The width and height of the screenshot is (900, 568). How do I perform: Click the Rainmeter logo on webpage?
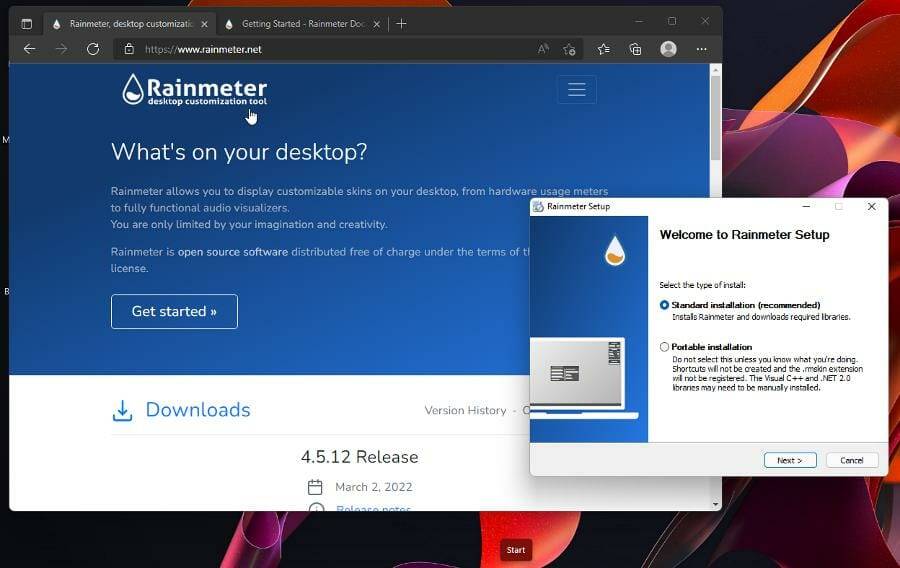[x=195, y=90]
